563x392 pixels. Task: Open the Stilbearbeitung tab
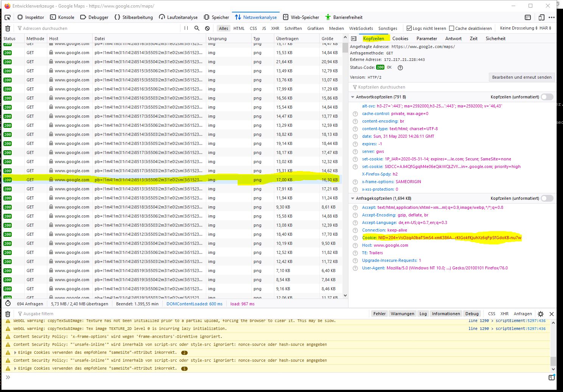[x=134, y=17]
